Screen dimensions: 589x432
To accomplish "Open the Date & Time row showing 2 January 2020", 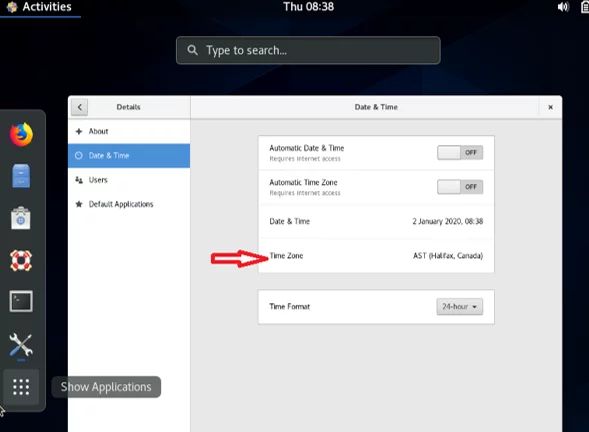I will click(376, 221).
